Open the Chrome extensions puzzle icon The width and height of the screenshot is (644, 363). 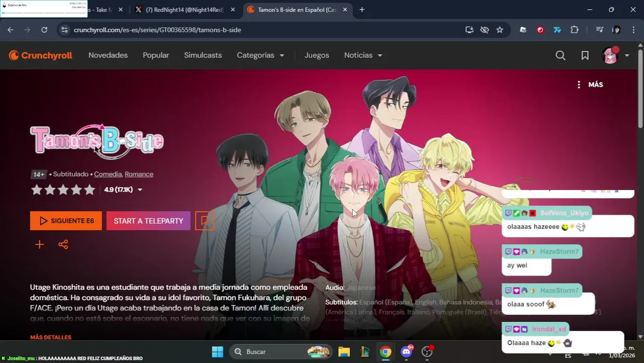[x=574, y=30]
